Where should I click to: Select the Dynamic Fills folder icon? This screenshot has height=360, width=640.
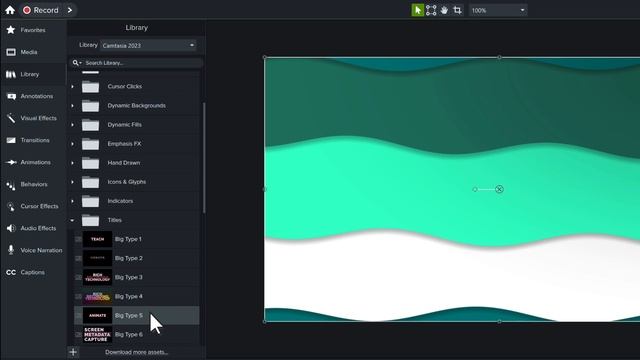(90, 124)
